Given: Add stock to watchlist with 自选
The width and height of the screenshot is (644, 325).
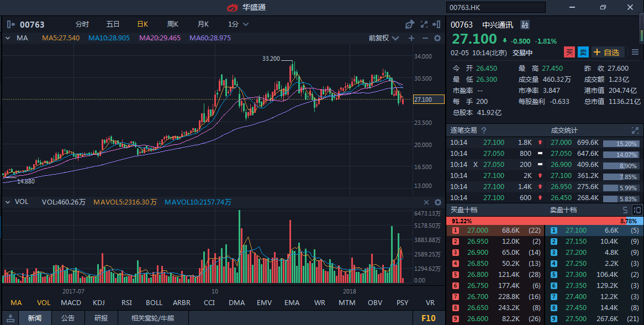Looking at the screenshot, I should click(x=607, y=53).
